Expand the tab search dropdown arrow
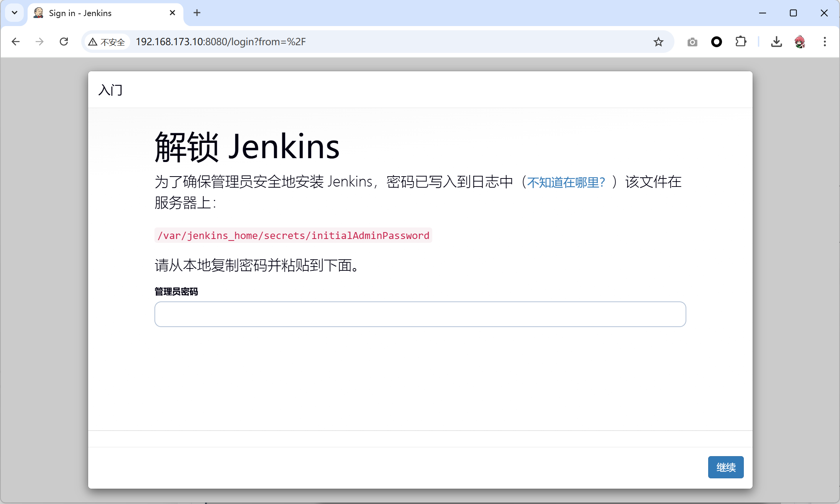 pyautogui.click(x=15, y=13)
